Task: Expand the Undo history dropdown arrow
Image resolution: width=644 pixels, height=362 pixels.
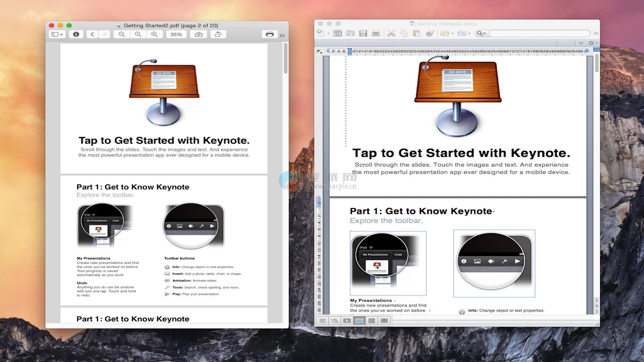Action: pyautogui.click(x=453, y=34)
